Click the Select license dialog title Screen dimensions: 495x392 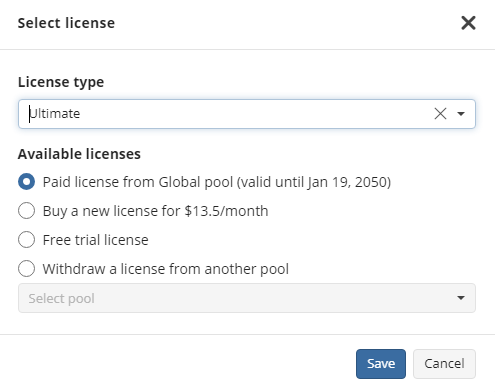coord(66,23)
